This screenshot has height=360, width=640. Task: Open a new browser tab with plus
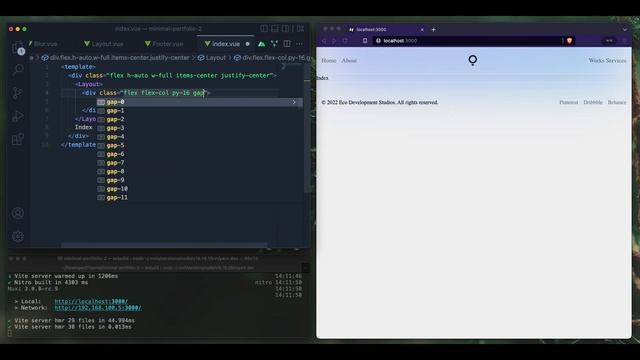[433, 29]
